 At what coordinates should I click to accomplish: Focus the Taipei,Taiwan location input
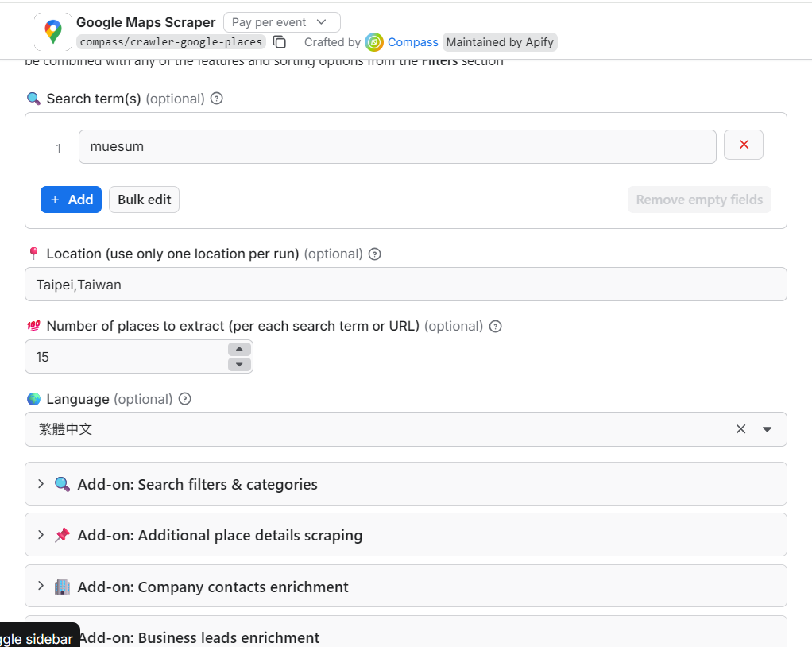point(405,285)
